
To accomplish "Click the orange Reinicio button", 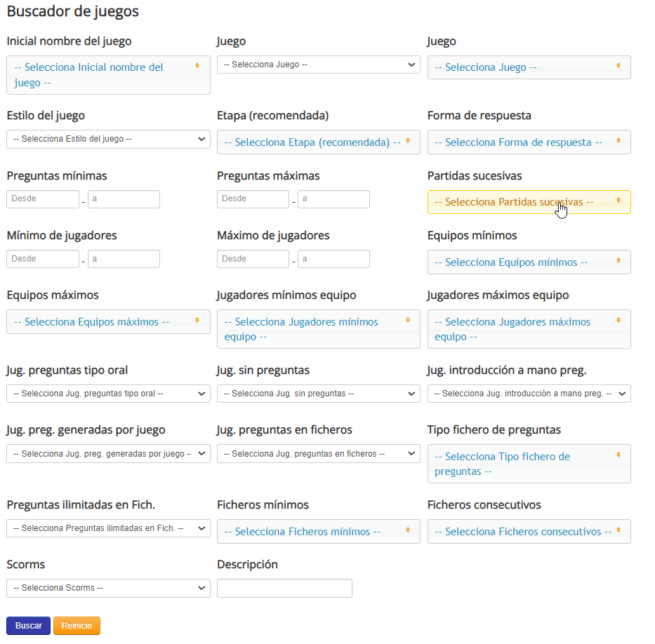I will click(77, 626).
